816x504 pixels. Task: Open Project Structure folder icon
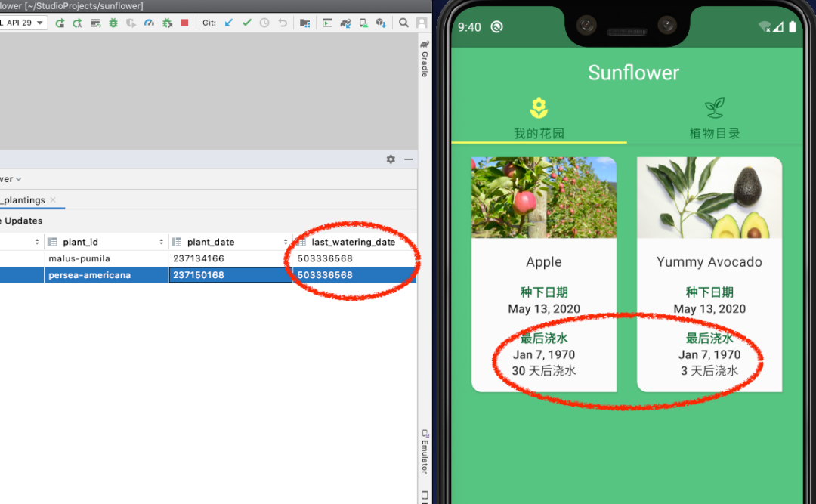tap(305, 23)
